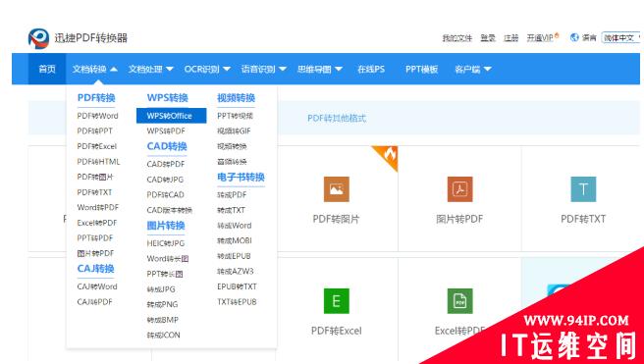The width and height of the screenshot is (644, 364).
Task: Select CAD转JPG menu entry
Action: pyautogui.click(x=165, y=180)
